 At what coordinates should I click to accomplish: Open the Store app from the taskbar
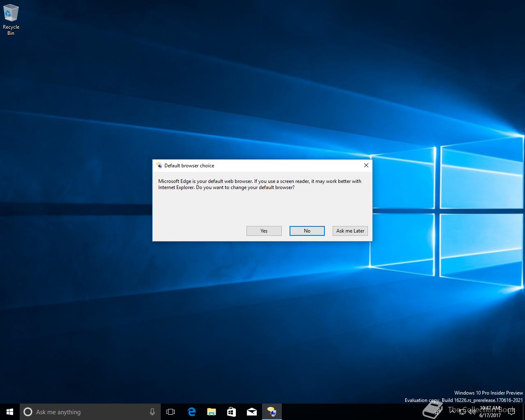(231, 412)
